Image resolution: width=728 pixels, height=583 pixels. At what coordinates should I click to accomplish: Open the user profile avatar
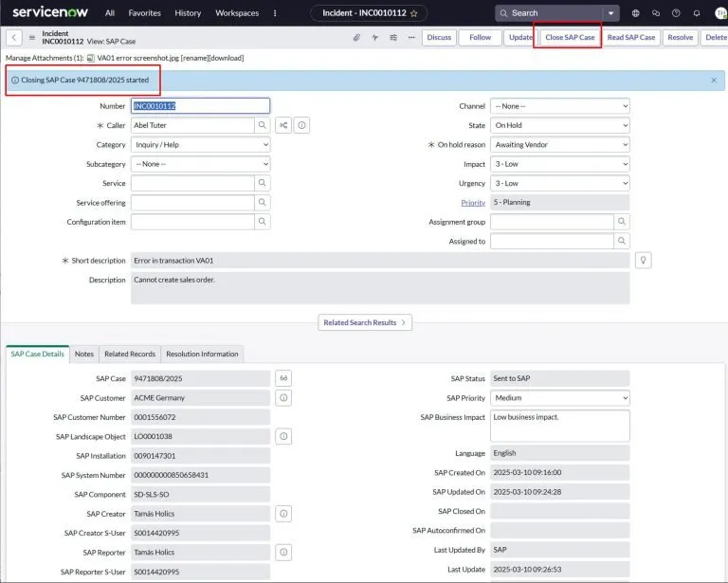[721, 13]
